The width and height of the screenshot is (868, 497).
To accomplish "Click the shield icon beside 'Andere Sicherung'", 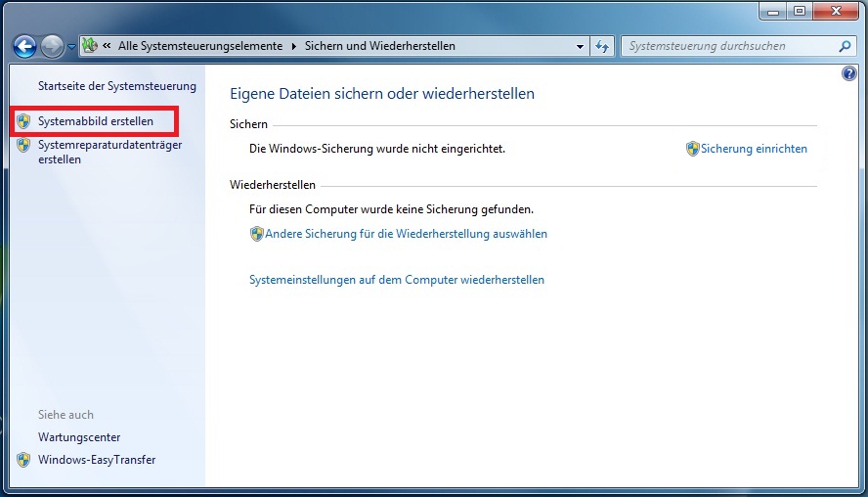I will [x=256, y=234].
